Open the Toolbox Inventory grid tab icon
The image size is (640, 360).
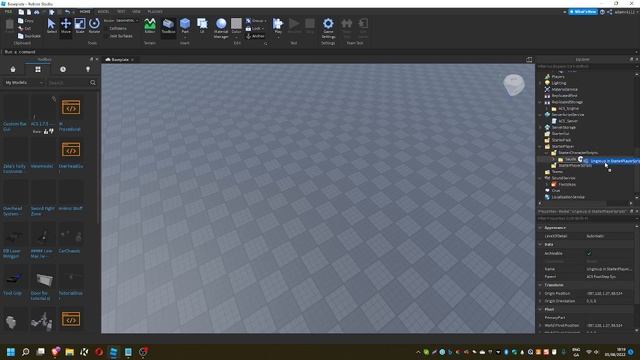(38, 69)
